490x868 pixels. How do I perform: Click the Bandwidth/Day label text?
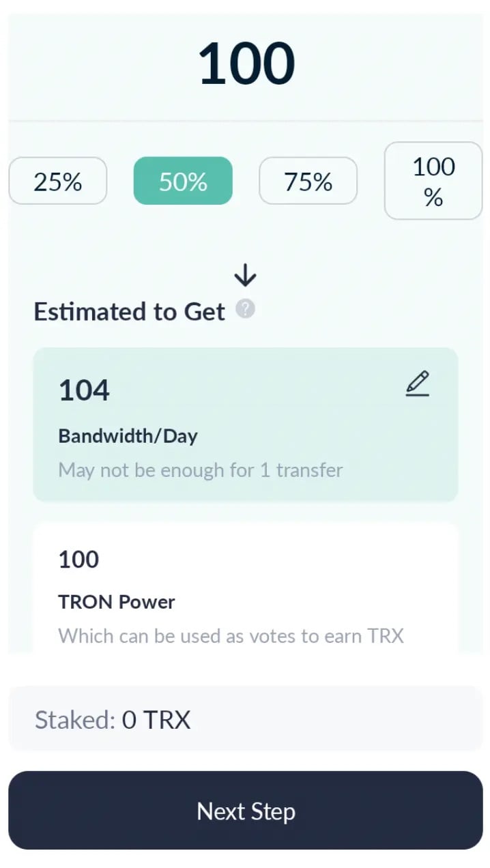point(128,436)
